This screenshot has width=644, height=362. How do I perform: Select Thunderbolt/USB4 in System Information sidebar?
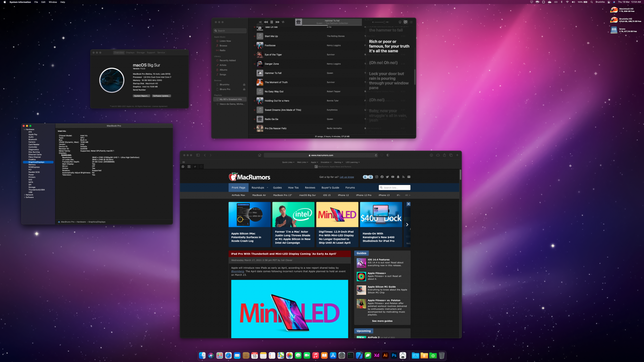(36, 190)
